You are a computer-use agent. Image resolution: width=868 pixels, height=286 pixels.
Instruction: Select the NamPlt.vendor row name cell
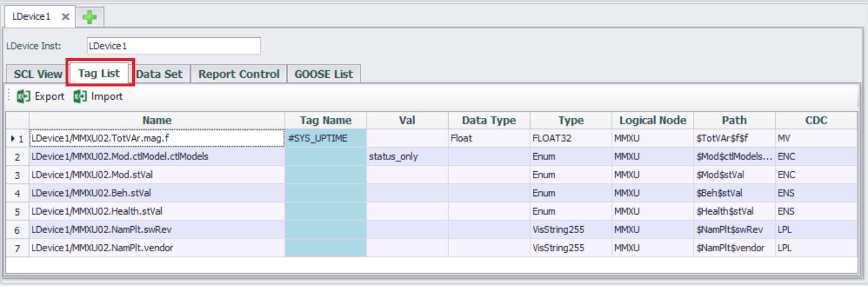point(157,248)
